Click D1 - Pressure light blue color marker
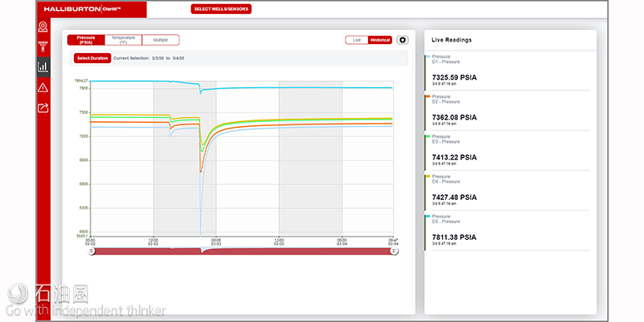The width and height of the screenshot is (644, 322). (428, 56)
